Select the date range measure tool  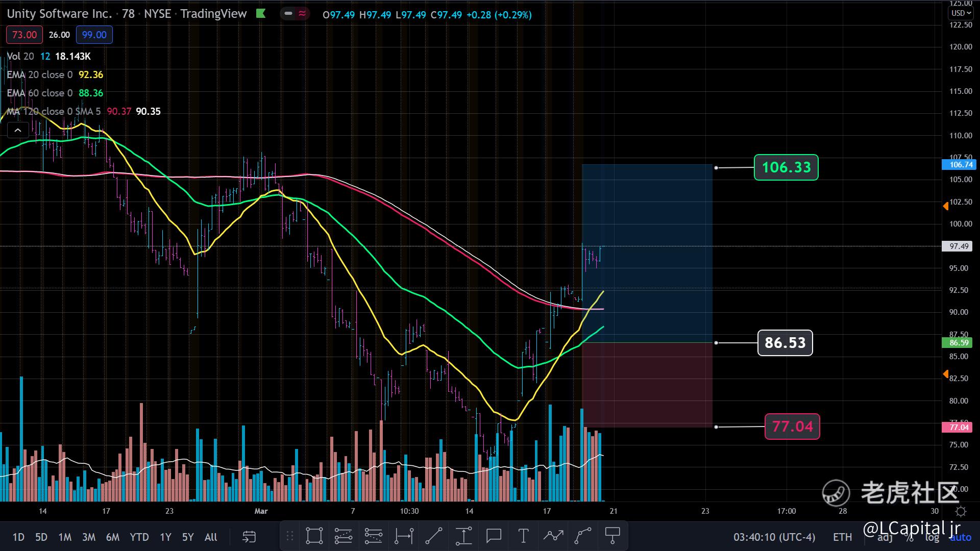(x=404, y=536)
